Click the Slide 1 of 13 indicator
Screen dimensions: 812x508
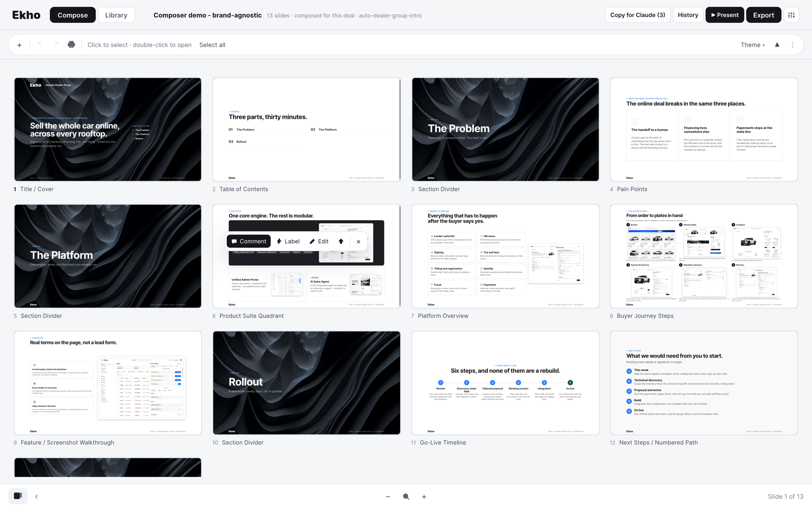tap(785, 497)
